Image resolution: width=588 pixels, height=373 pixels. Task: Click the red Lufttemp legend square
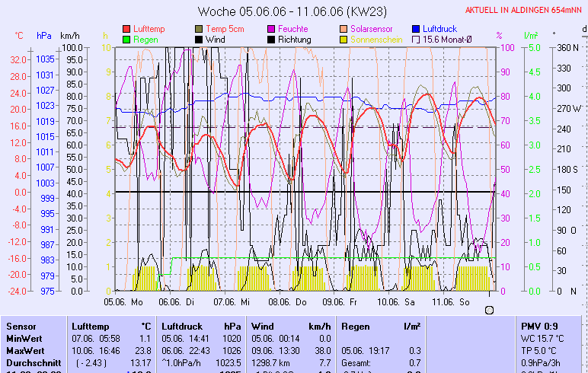point(126,29)
